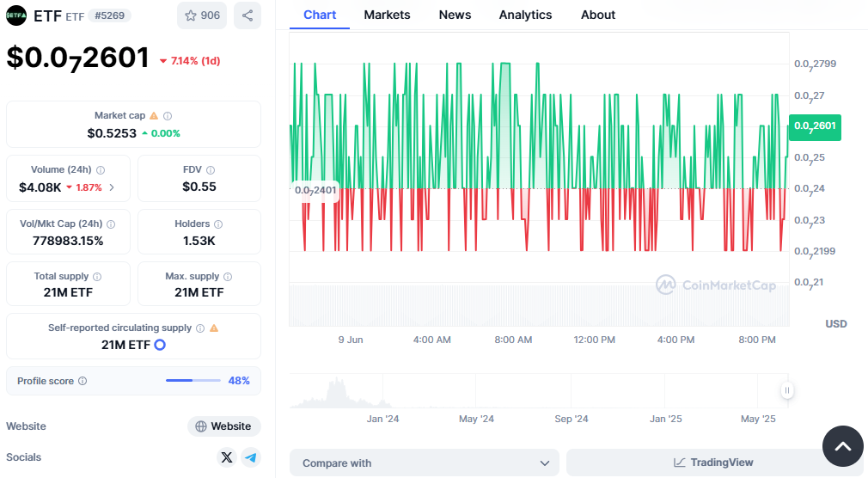
Task: Click the TradingView button
Action: click(702, 463)
